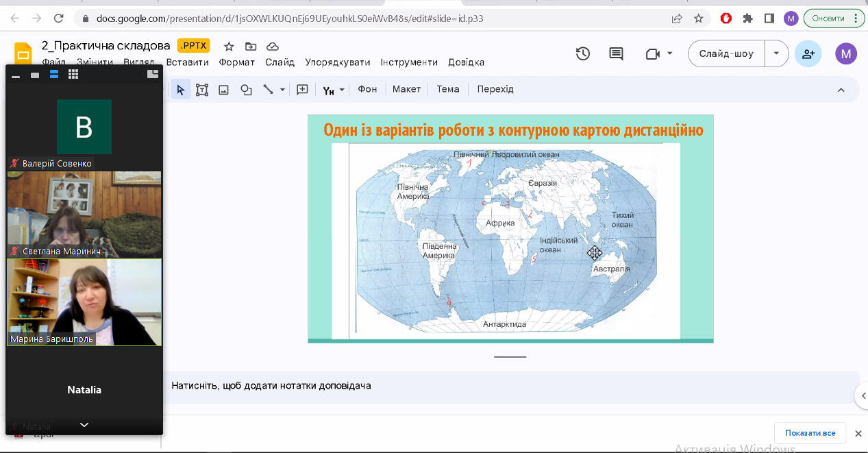Click the document title 2_Практична складова

(x=106, y=46)
